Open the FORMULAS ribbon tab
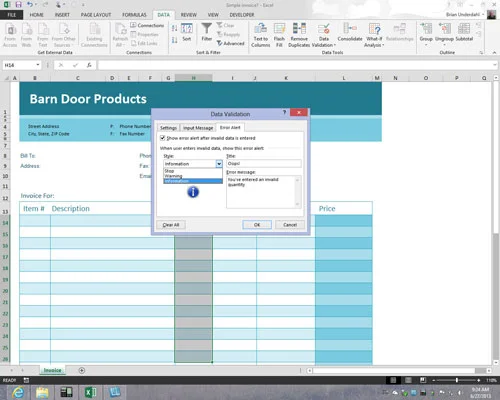Screen dimensions: 500x400 point(134,15)
